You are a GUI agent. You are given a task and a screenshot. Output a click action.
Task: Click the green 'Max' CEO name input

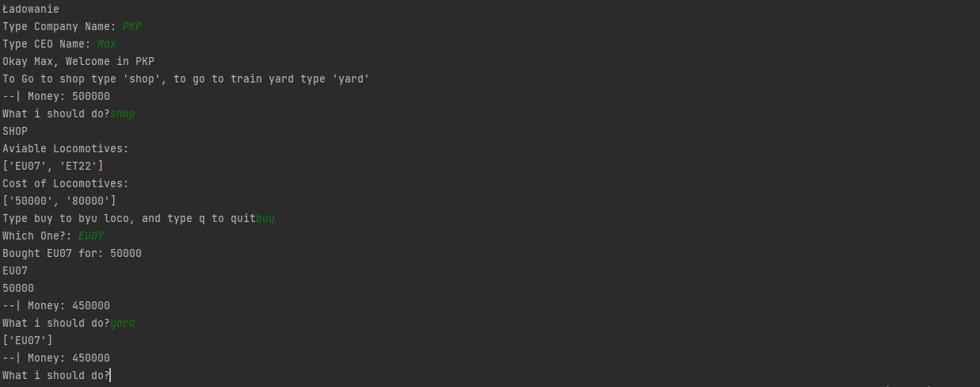click(107, 44)
